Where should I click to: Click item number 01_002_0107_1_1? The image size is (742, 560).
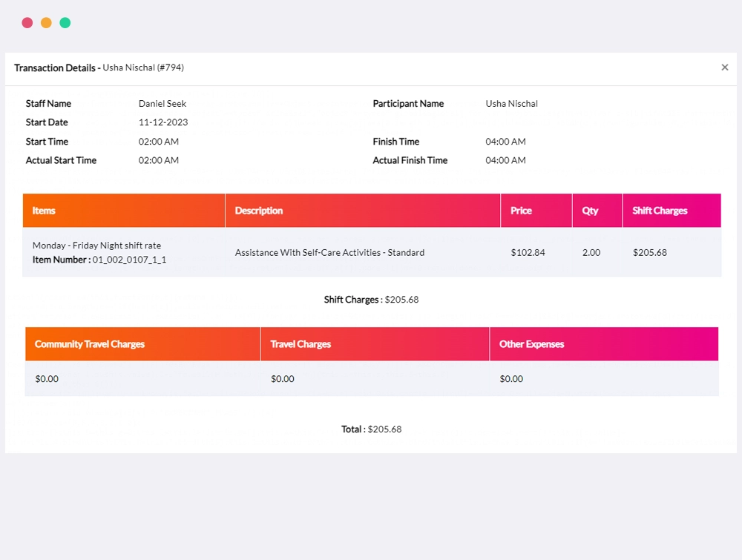[129, 260]
